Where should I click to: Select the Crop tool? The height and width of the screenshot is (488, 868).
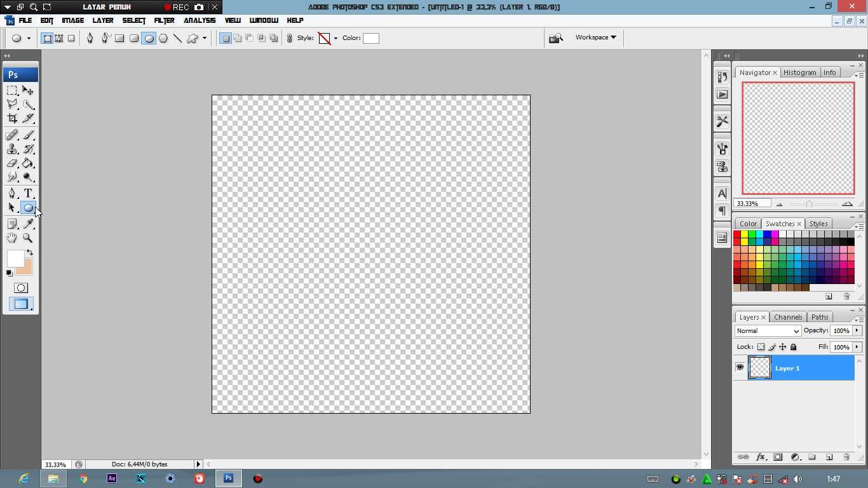click(12, 118)
